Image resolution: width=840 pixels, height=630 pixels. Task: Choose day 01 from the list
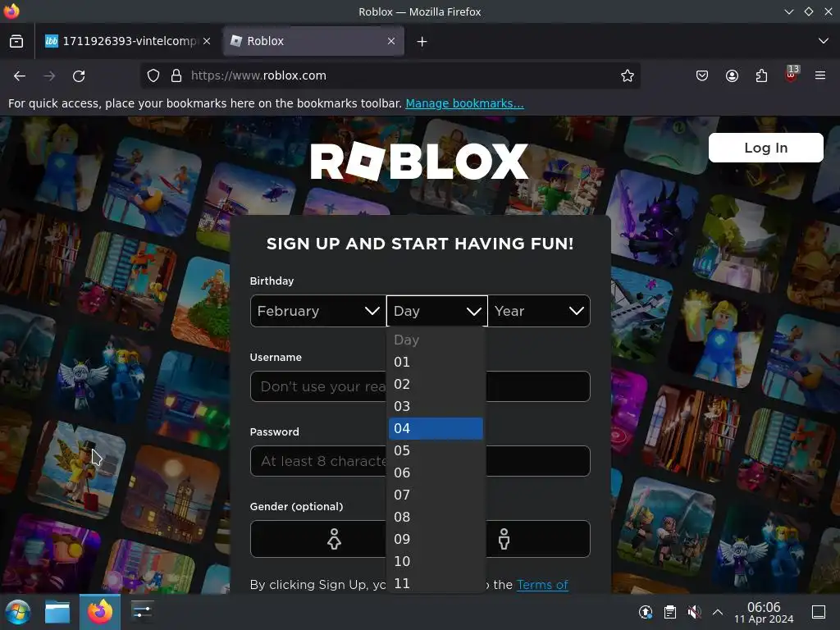point(436,362)
